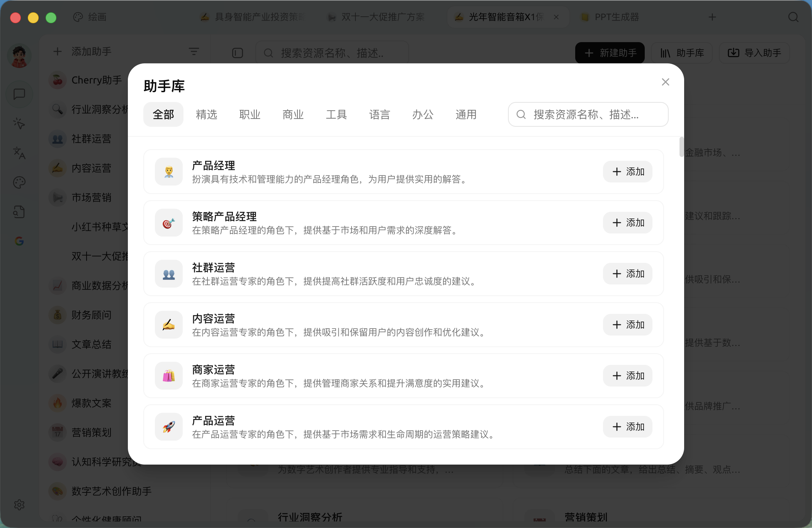Select the 办公 category tab
This screenshot has width=812, height=528.
point(423,114)
